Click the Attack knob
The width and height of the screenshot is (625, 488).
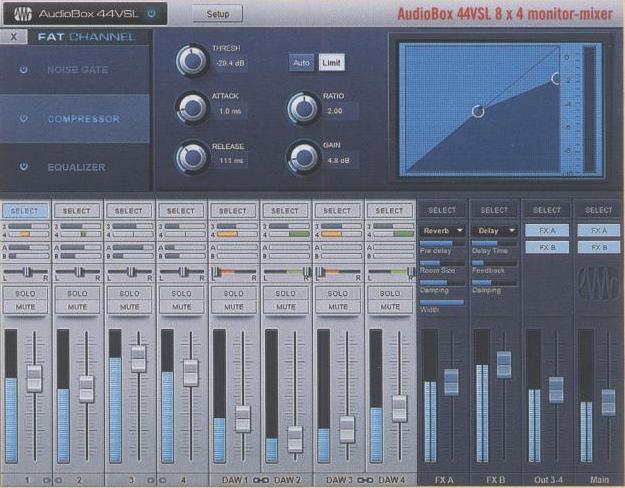click(x=192, y=108)
